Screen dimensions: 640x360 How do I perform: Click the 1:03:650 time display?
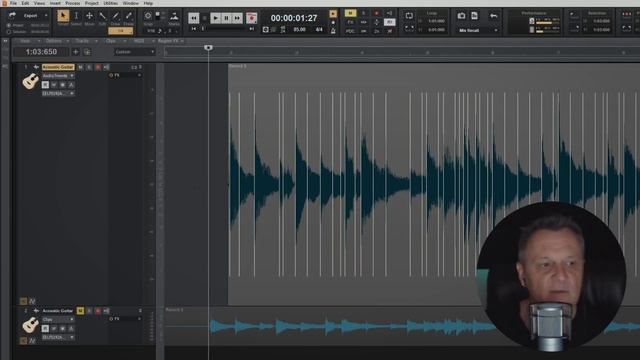(x=41, y=52)
